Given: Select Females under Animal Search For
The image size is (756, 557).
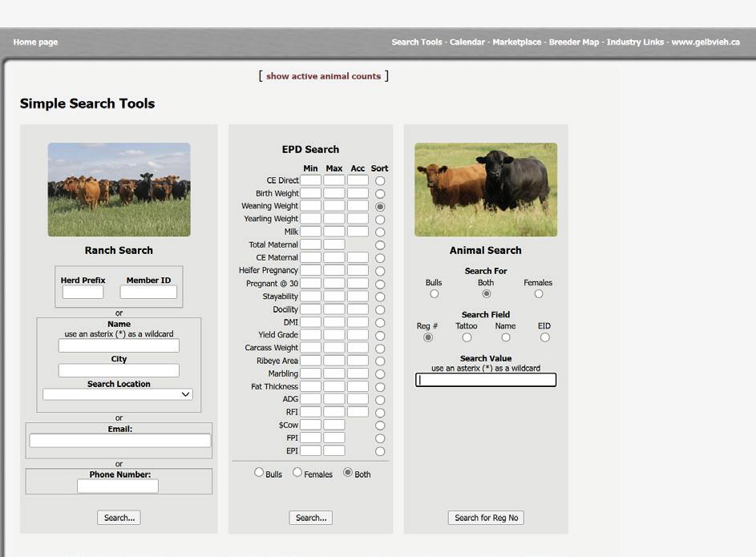Looking at the screenshot, I should click(539, 293).
